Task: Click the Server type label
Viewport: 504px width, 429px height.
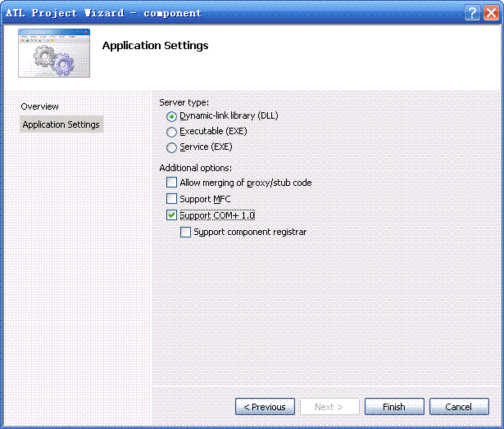Action: coord(184,102)
